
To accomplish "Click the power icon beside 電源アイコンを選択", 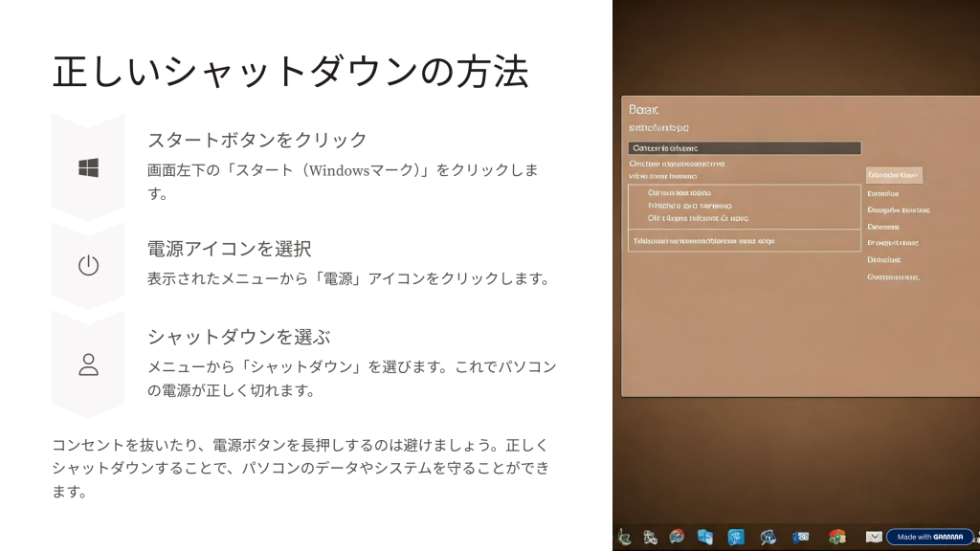I will tap(88, 266).
